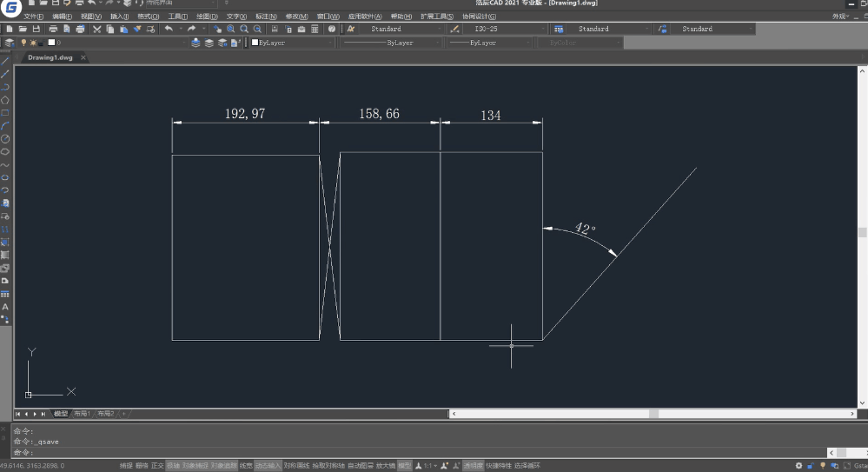Click the Dimension Style icon

pos(454,29)
